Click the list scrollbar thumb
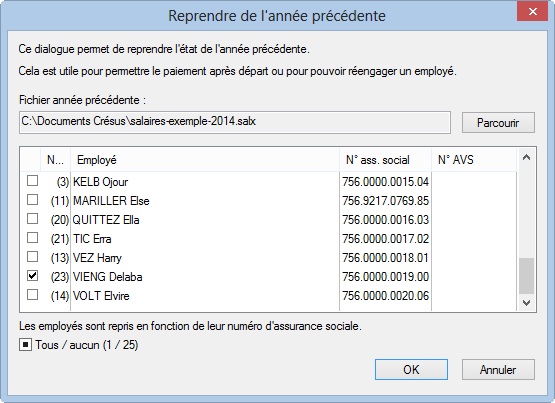 (526, 276)
